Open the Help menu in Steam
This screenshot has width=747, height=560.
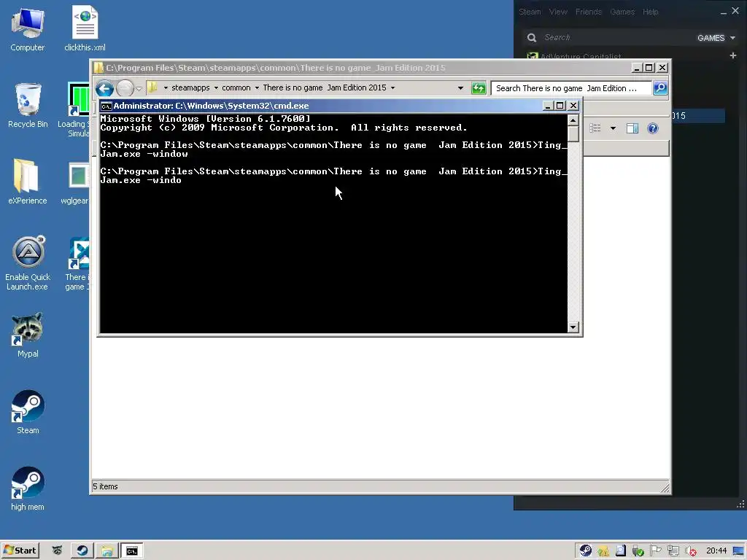point(650,12)
